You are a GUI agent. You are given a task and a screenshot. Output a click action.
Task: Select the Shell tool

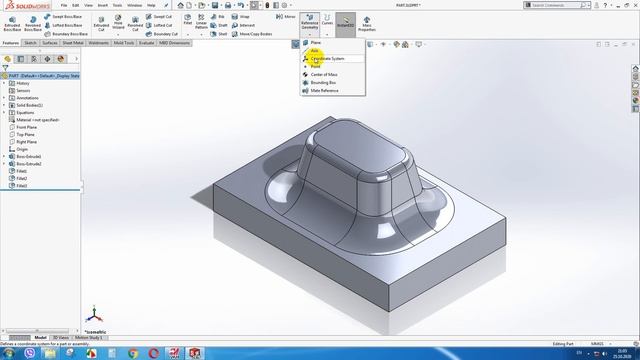point(219,34)
